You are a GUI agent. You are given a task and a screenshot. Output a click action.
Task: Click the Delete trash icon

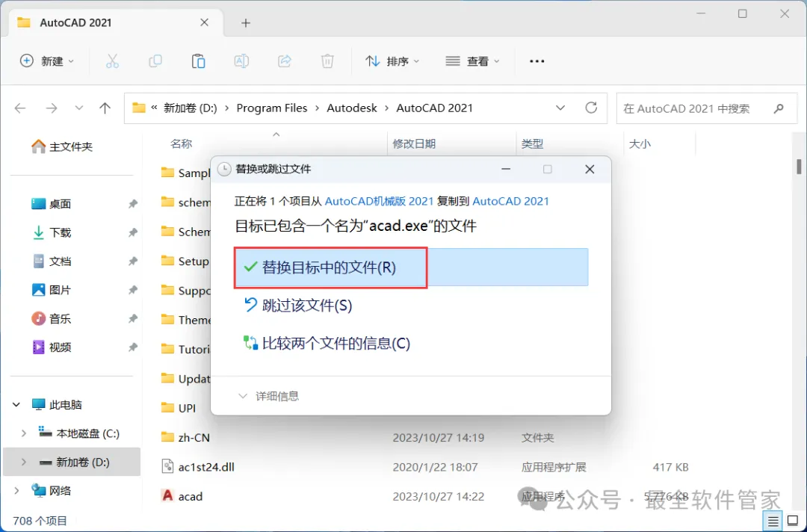[x=327, y=61]
